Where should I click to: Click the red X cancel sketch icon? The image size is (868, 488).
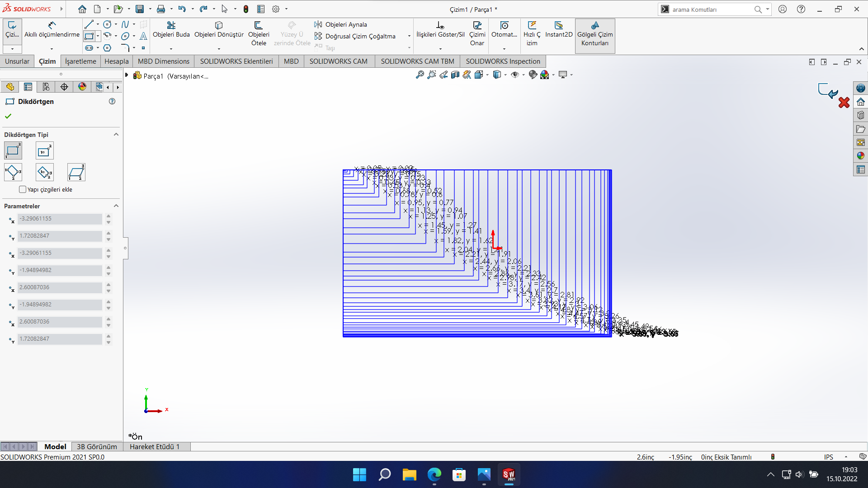coord(844,103)
